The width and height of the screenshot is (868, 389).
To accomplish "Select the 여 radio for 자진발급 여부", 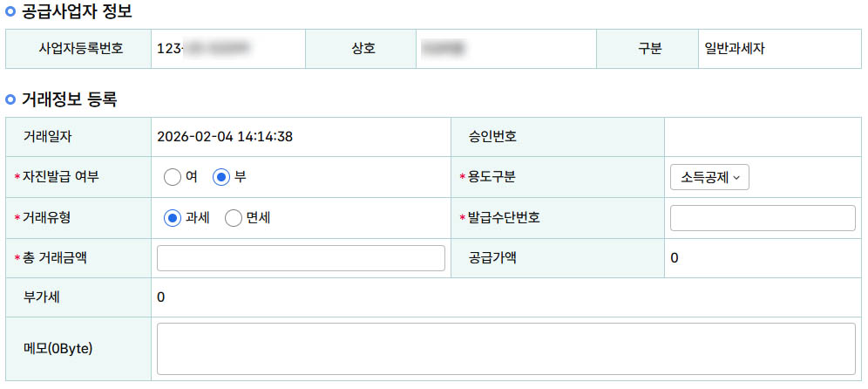I will pyautogui.click(x=173, y=177).
